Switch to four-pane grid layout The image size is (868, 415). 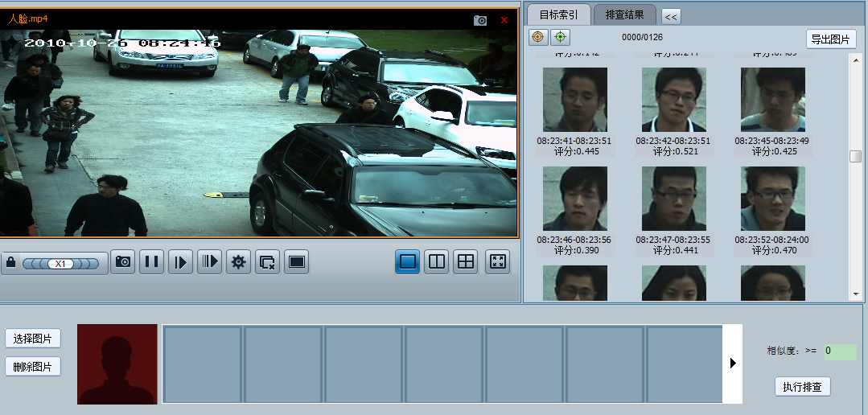coord(465,261)
